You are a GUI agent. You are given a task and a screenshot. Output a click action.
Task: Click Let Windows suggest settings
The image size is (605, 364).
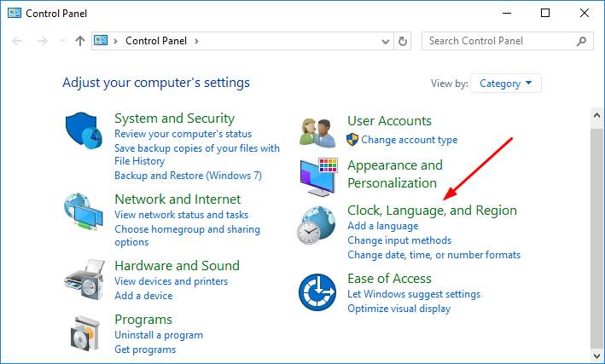tap(414, 294)
